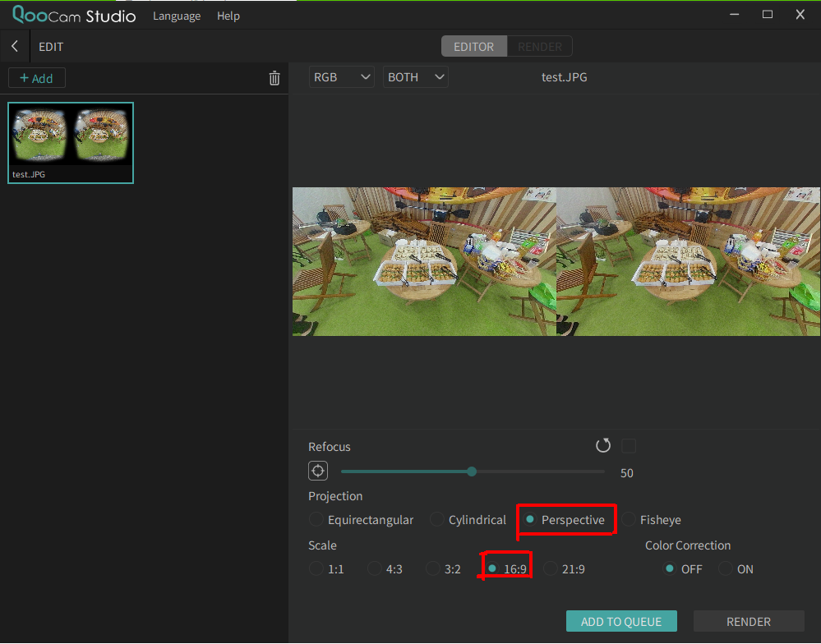Image resolution: width=821 pixels, height=644 pixels.
Task: Open the Language menu
Action: coord(177,16)
